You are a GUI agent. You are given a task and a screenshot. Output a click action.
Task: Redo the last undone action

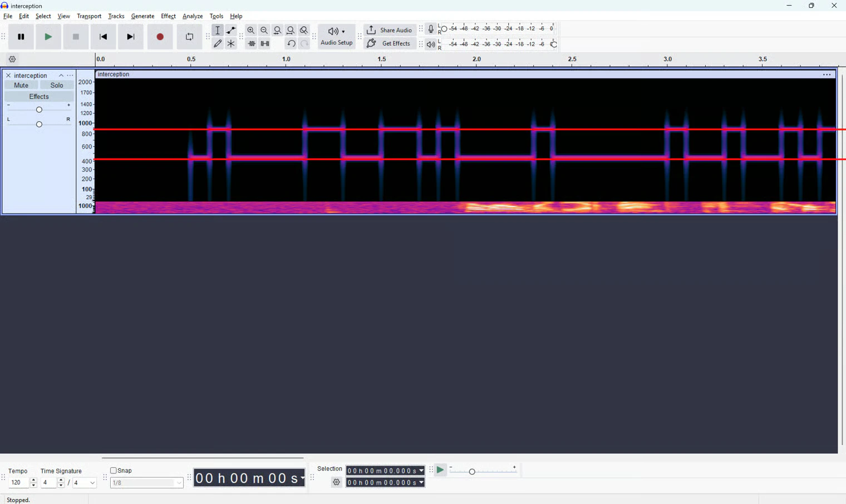[304, 44]
